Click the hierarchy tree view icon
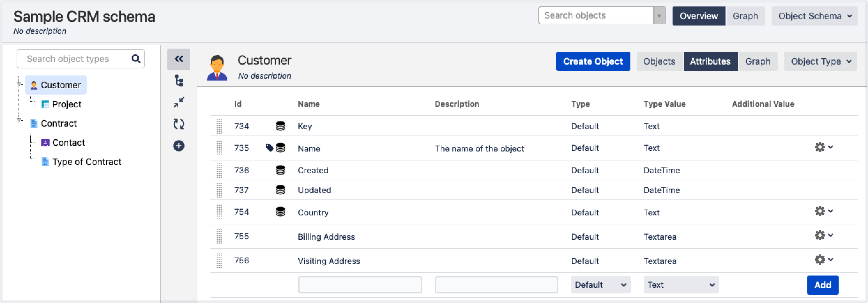 click(179, 81)
